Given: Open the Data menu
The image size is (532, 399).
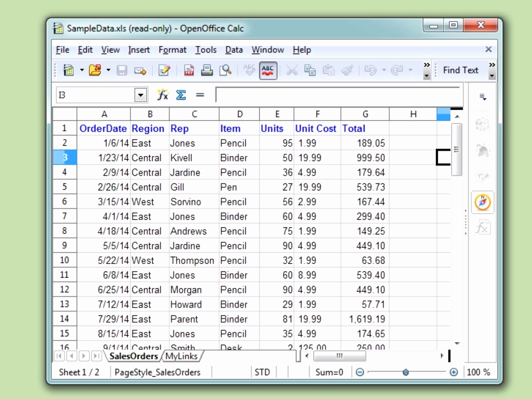Looking at the screenshot, I should click(234, 50).
